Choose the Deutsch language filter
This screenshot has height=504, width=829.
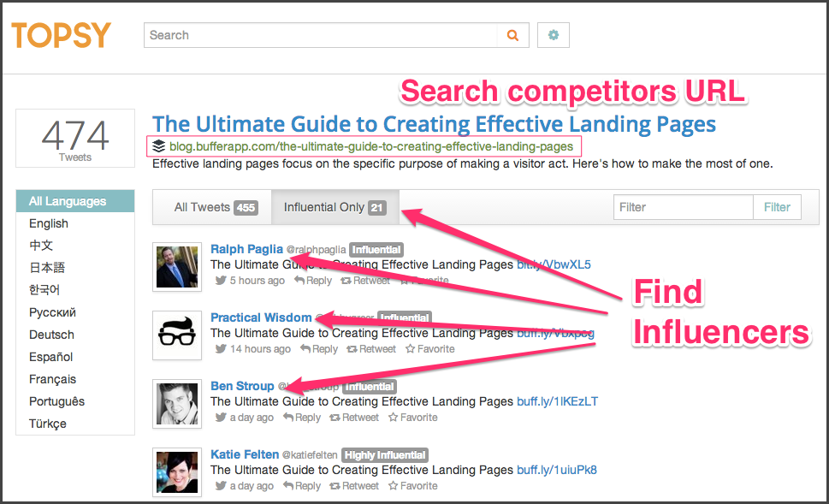point(52,335)
